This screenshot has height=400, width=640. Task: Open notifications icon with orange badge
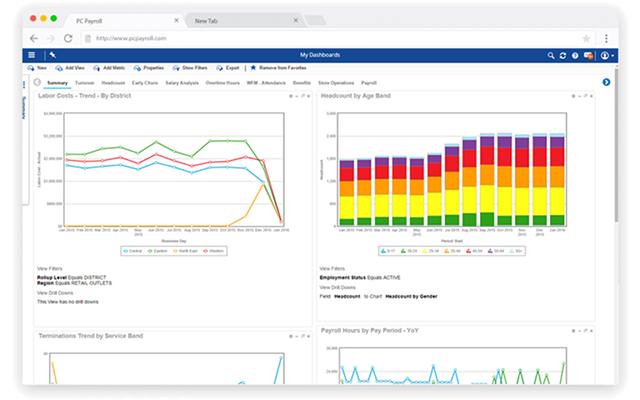coord(588,56)
